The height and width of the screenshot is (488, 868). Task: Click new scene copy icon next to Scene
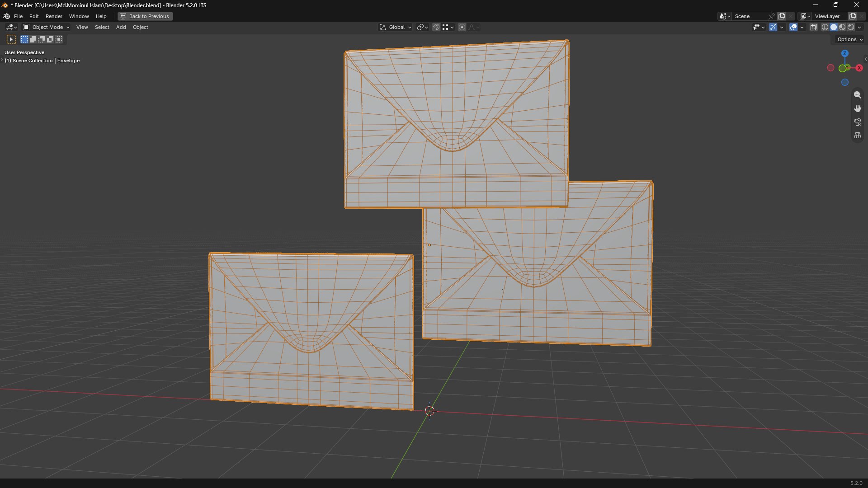coord(782,16)
